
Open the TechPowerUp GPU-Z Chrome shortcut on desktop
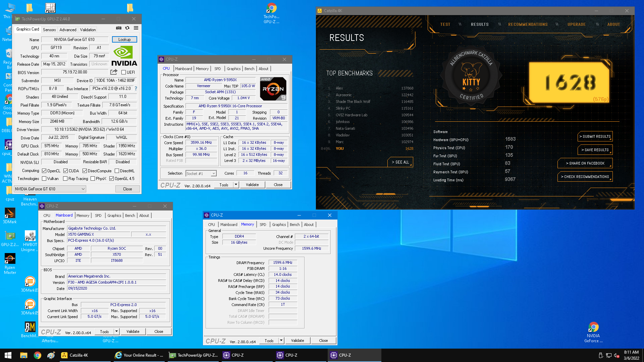click(271, 13)
